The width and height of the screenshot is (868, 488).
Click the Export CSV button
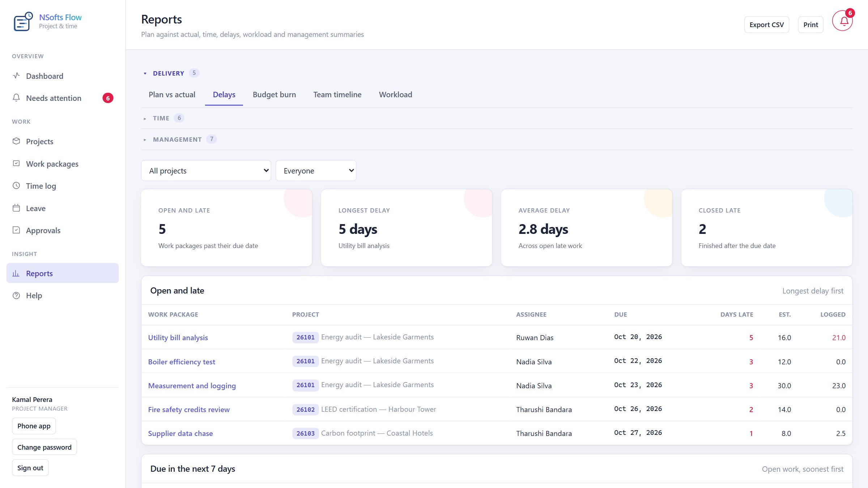point(766,25)
